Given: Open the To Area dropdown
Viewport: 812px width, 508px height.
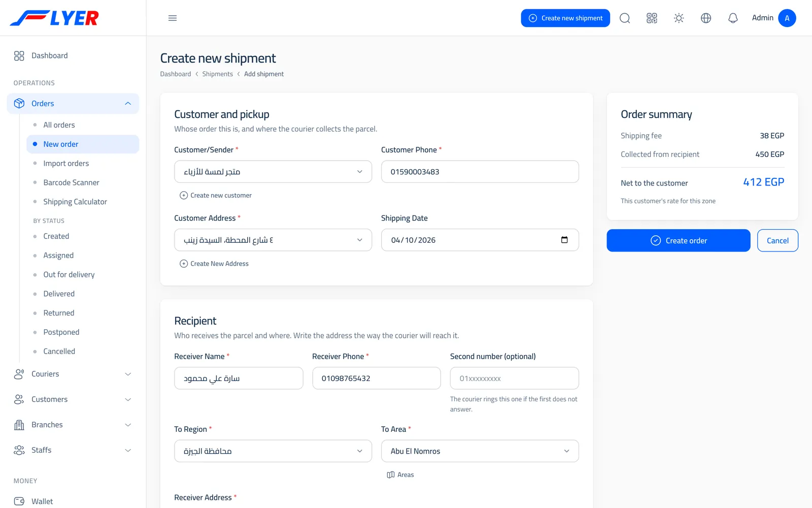Looking at the screenshot, I should pos(480,451).
